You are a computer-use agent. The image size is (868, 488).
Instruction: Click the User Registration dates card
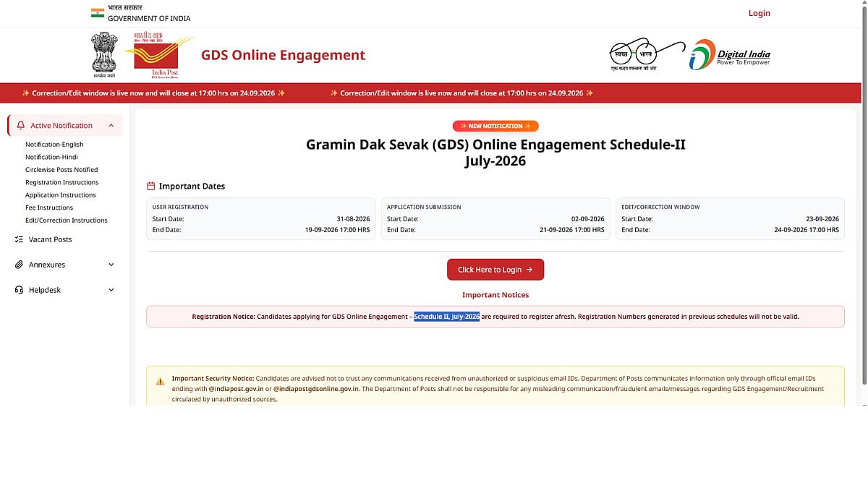[261, 218]
